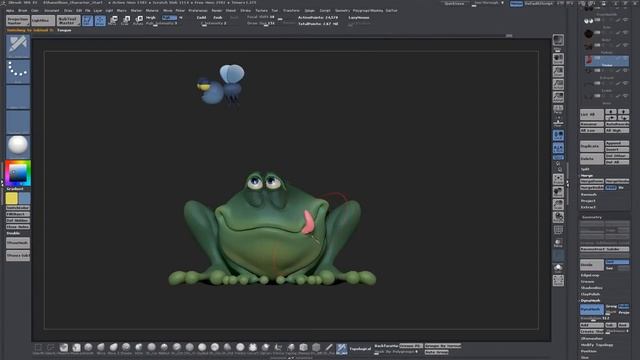
Task: Click the List All subtools button
Action: pyautogui.click(x=591, y=114)
